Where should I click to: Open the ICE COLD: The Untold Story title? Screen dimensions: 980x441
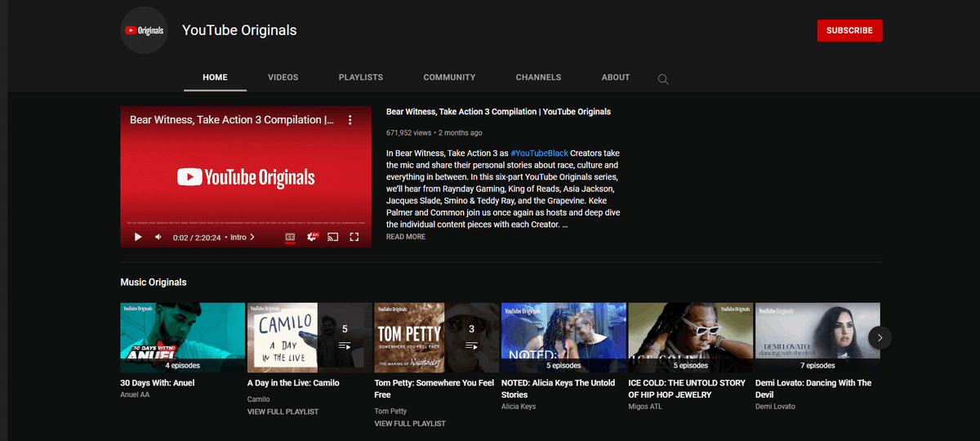click(687, 389)
